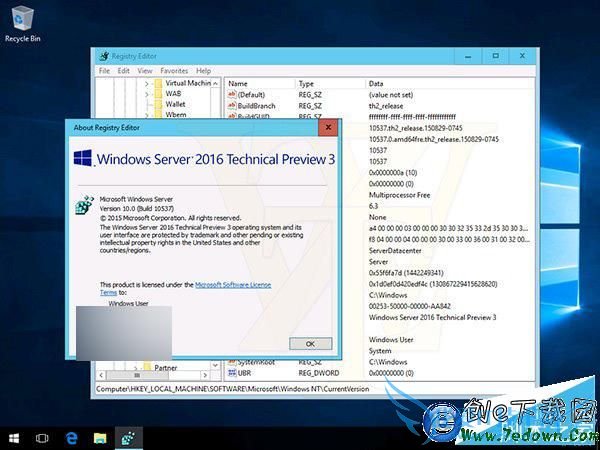Click the Wallet folder icon
600x450 pixels.
tap(158, 104)
